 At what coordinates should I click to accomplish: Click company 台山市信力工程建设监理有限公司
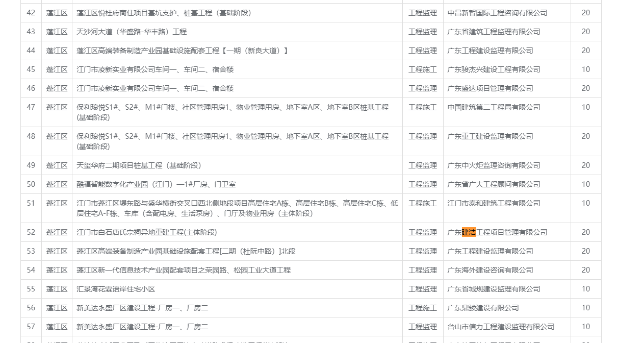pyautogui.click(x=501, y=327)
